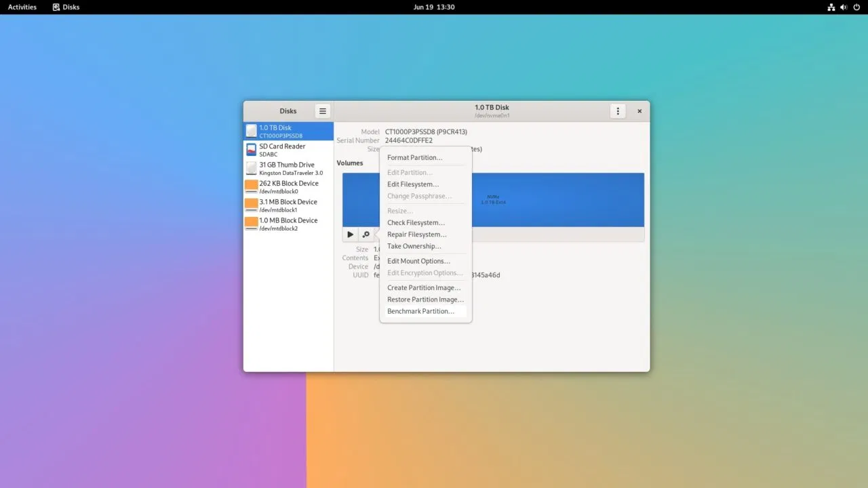Select the 1.0 MB Block Device
The image size is (868, 488).
pyautogui.click(x=288, y=224)
